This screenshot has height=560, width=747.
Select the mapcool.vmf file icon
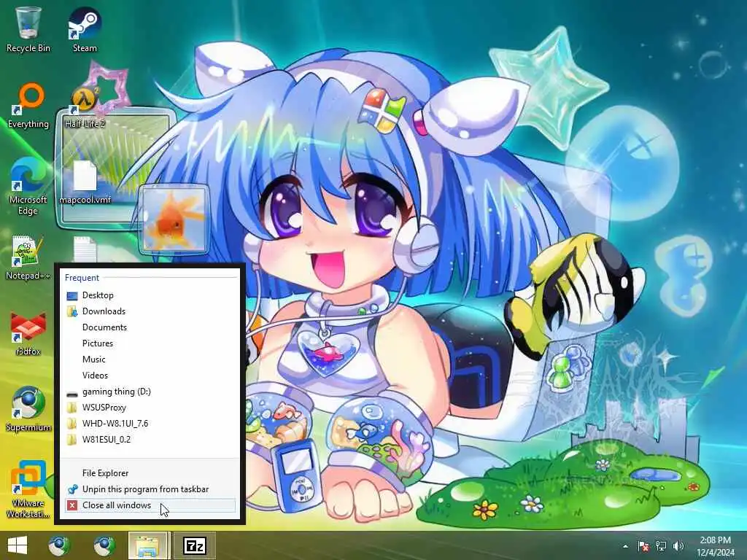click(x=85, y=183)
